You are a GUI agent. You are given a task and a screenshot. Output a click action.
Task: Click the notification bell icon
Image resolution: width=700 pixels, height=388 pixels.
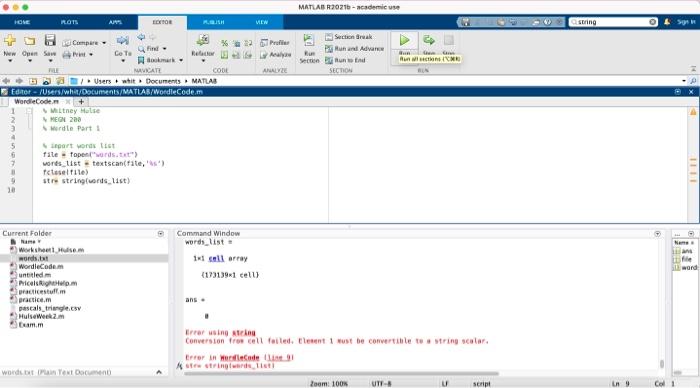[x=667, y=22]
